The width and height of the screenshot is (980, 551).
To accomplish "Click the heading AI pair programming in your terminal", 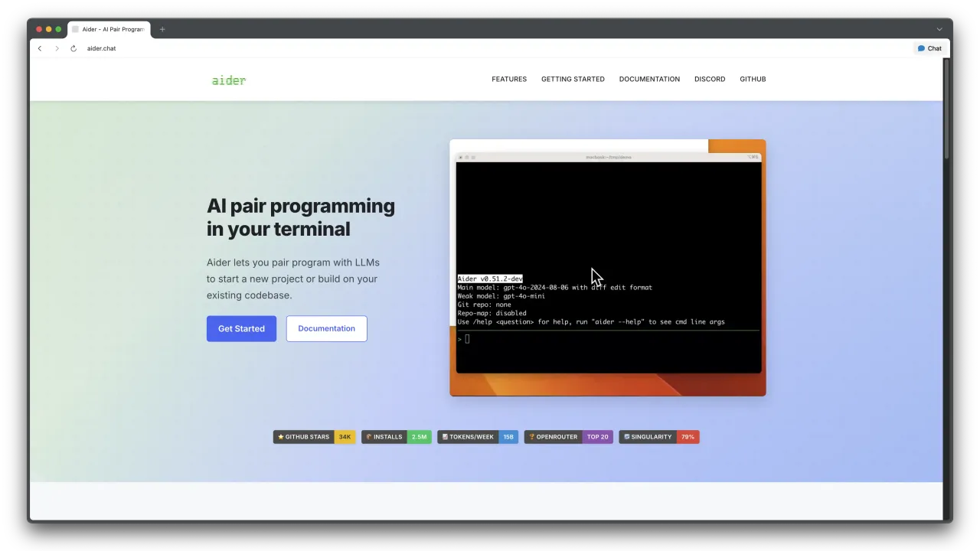I will [301, 217].
